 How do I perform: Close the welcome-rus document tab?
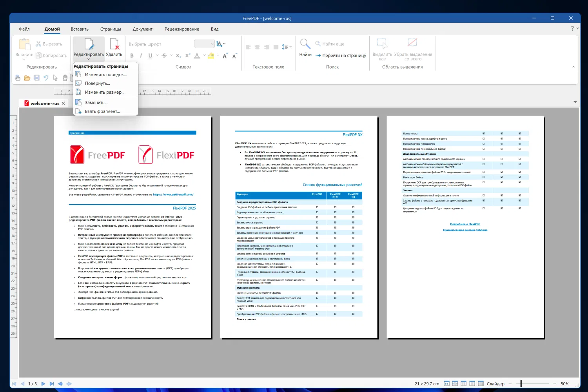point(64,103)
